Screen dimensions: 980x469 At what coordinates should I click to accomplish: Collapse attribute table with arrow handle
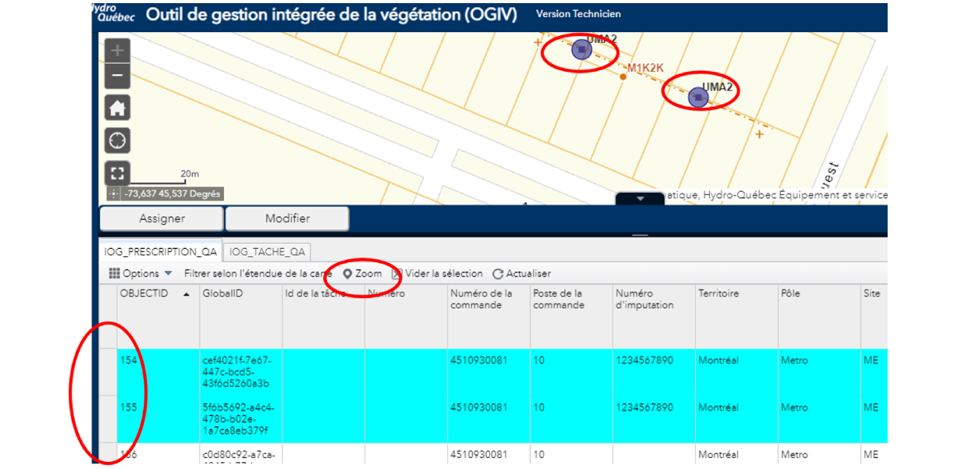(640, 199)
